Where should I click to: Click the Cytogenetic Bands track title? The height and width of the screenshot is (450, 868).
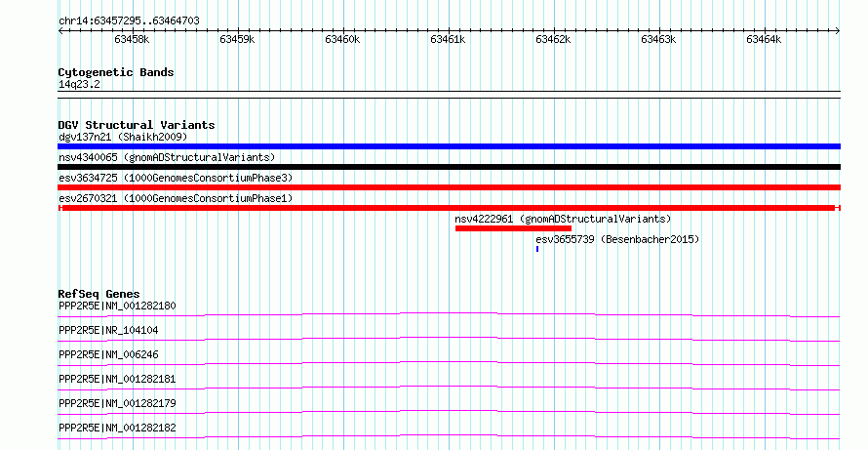point(116,72)
